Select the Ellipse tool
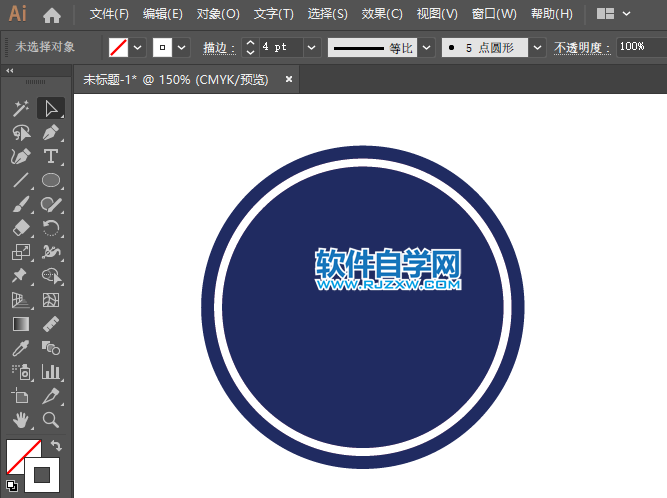 (51, 181)
